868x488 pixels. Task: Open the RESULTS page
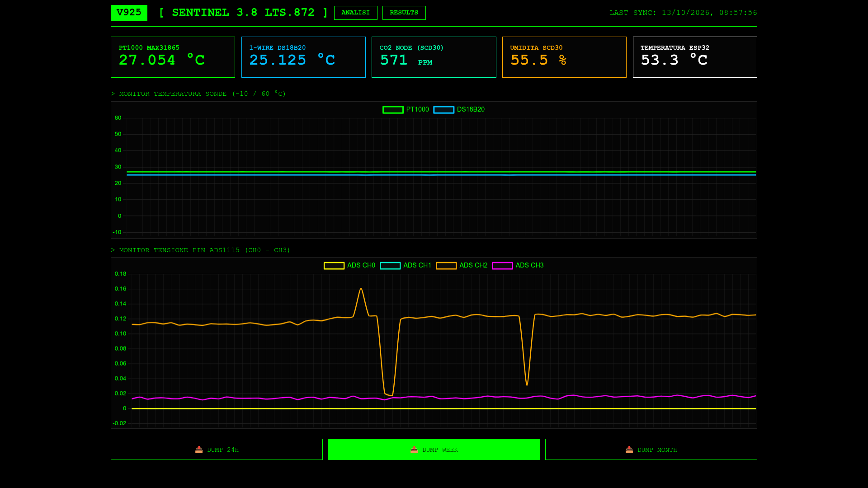coord(404,13)
